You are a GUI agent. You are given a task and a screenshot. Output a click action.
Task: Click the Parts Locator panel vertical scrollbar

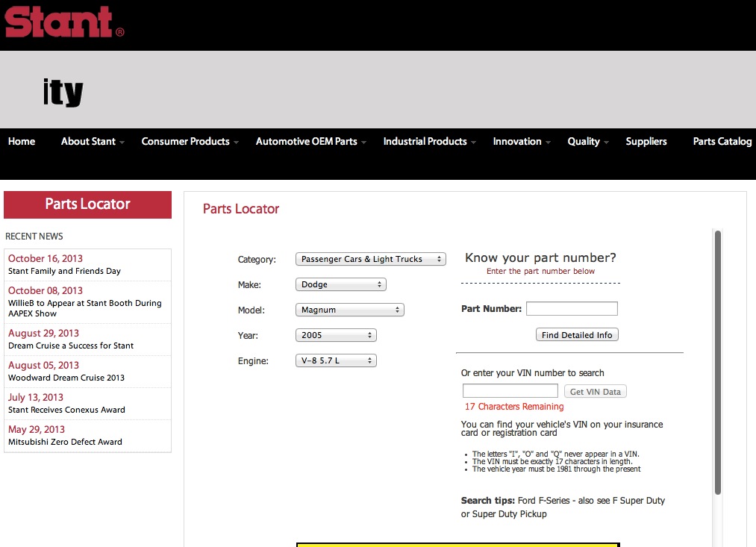(x=718, y=363)
